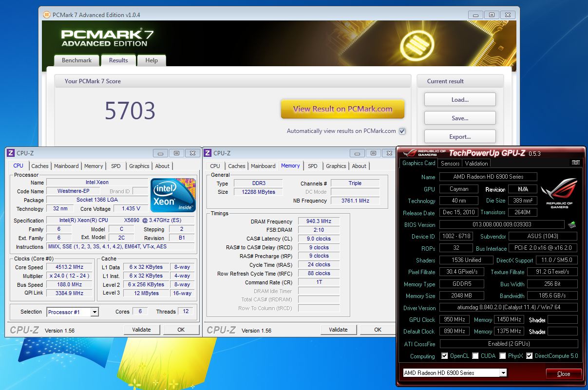Screen dimensions: 588x390
Task: Click the Pixel Fillrate value 30.4 GPixel/s
Action: [x=462, y=272]
